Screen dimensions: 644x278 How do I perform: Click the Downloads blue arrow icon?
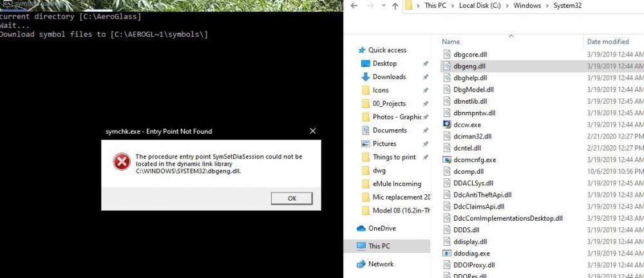coord(366,77)
